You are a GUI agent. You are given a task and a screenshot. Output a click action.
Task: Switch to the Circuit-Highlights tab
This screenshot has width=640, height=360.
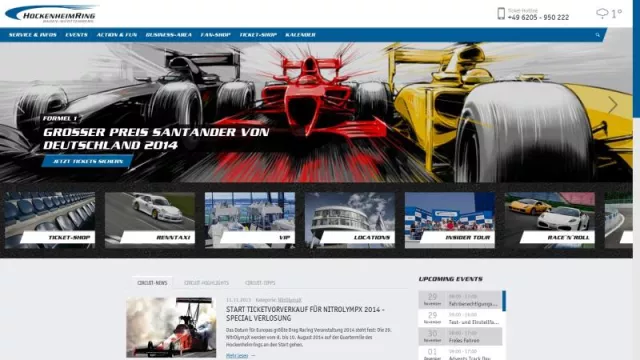point(207,282)
